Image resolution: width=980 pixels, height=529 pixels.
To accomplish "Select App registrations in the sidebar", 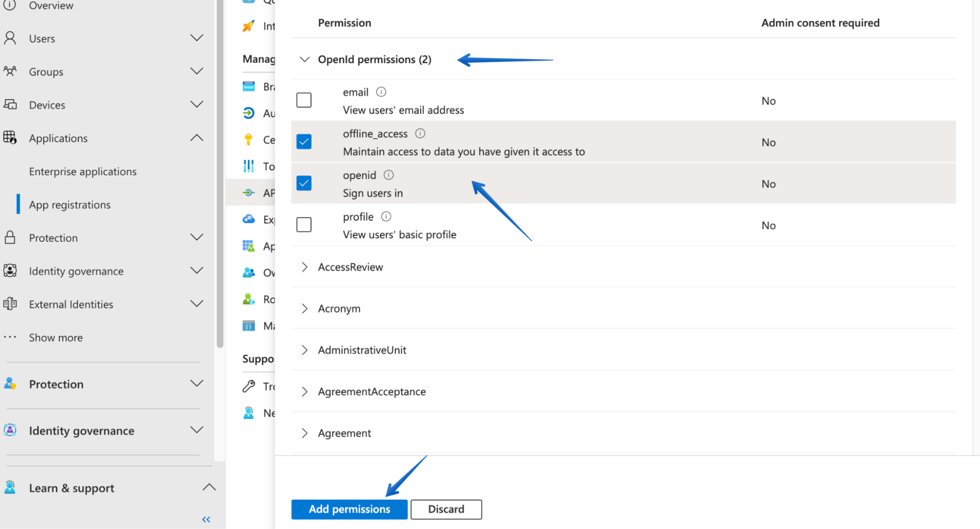I will point(70,204).
